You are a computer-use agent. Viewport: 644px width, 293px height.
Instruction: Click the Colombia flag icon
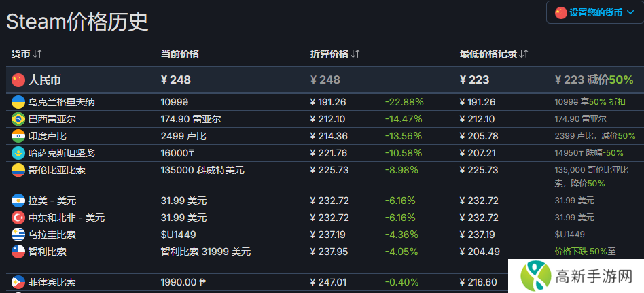pyautogui.click(x=18, y=170)
